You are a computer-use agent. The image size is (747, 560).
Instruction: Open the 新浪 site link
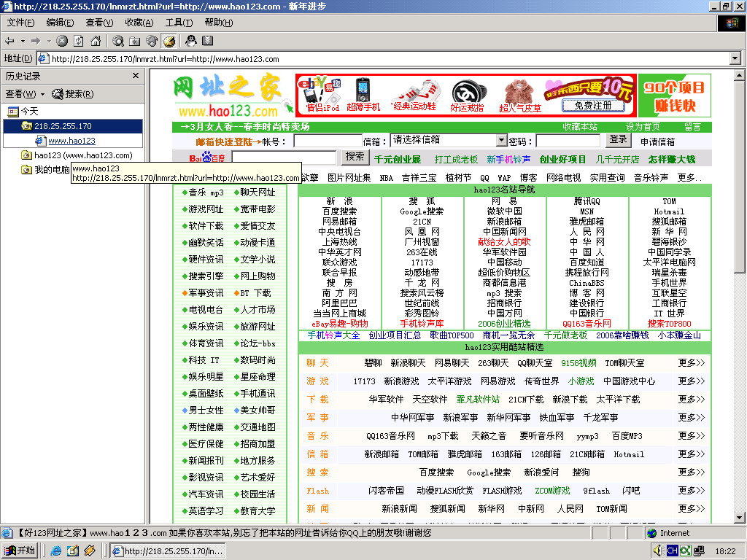pyautogui.click(x=340, y=201)
